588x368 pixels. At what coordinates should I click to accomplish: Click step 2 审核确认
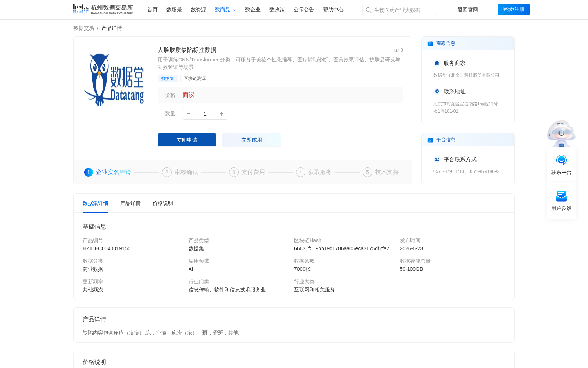(180, 172)
